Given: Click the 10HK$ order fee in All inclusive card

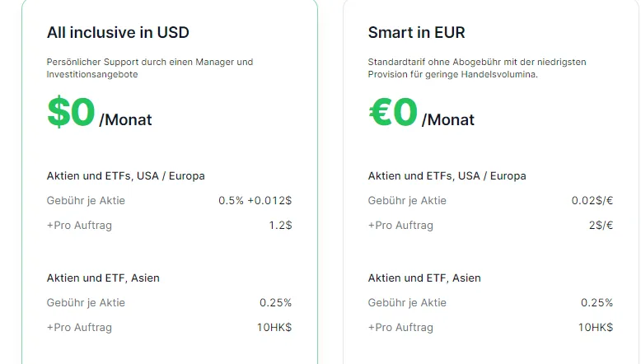Looking at the screenshot, I should coord(274,327).
